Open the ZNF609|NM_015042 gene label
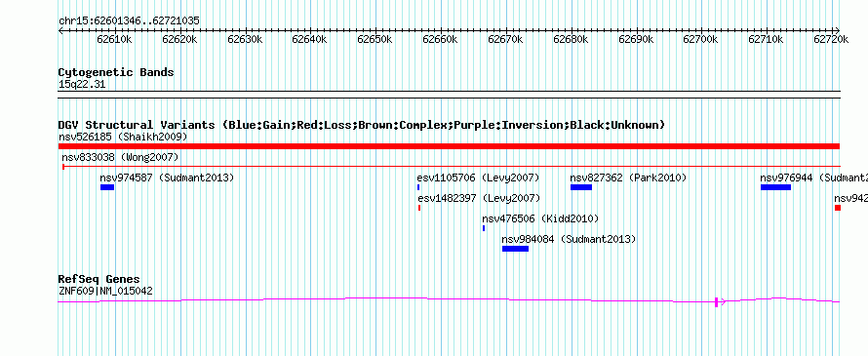868x356 pixels. (x=105, y=291)
